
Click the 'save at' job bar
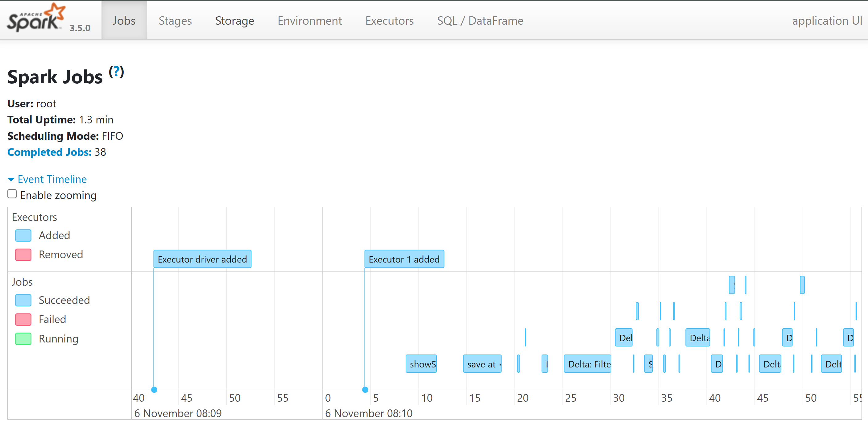point(482,364)
